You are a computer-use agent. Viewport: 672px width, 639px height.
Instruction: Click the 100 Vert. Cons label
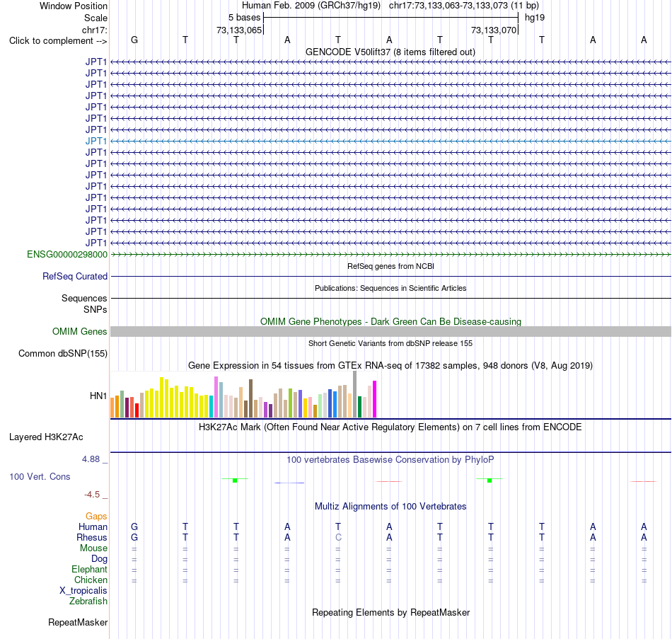pos(40,476)
